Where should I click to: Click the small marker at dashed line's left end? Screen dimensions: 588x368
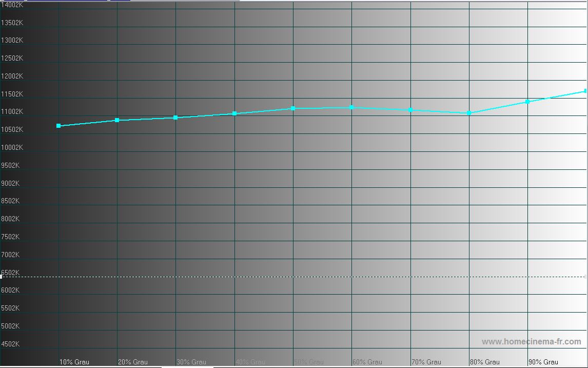pos(1,277)
